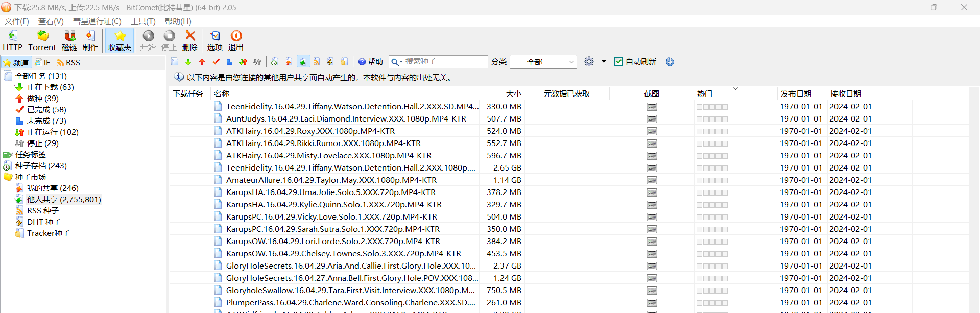980x313 pixels.
Task: Open the 帮助(H) menu
Action: 178,21
